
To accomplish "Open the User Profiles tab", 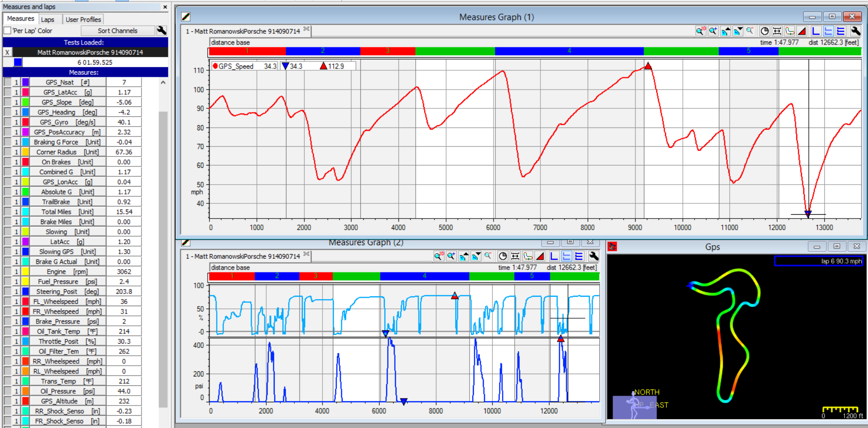I will coord(83,19).
